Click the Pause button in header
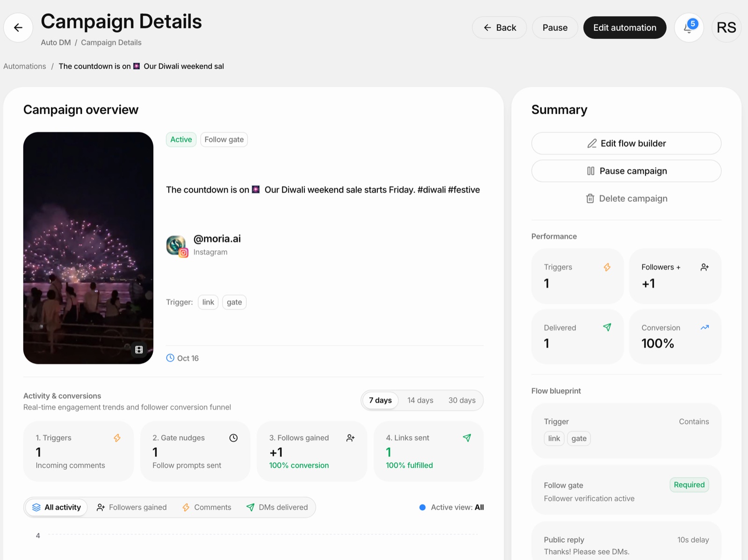 [x=555, y=28]
